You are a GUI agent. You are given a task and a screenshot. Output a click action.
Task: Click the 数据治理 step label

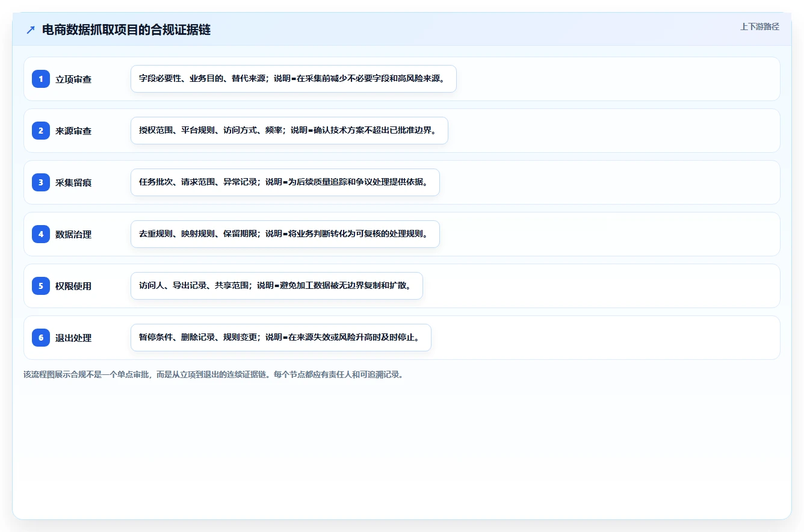(73, 235)
